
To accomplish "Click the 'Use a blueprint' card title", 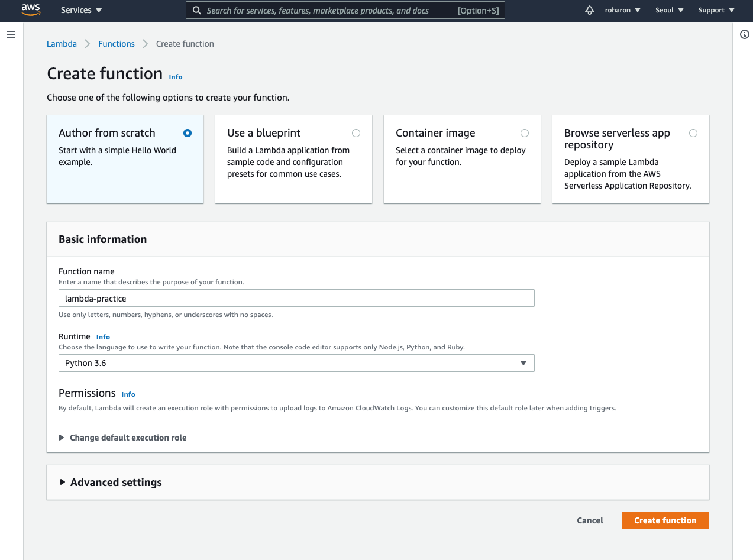I will [264, 133].
